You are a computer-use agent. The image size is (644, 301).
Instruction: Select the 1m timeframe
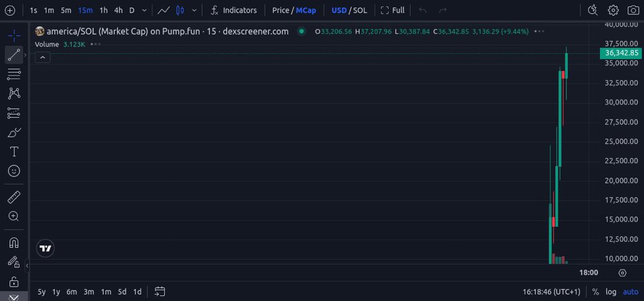pyautogui.click(x=49, y=10)
